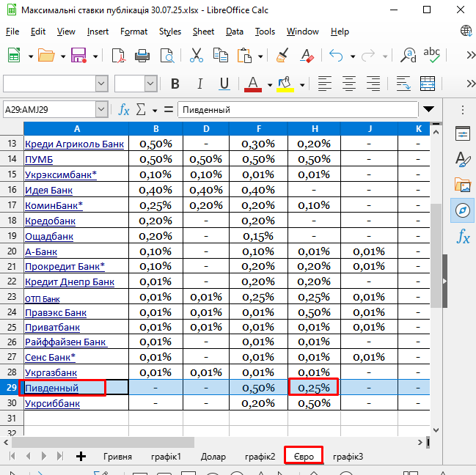Switch to the графік3 sheet tab
Screen dimensions: 476x475
(348, 457)
